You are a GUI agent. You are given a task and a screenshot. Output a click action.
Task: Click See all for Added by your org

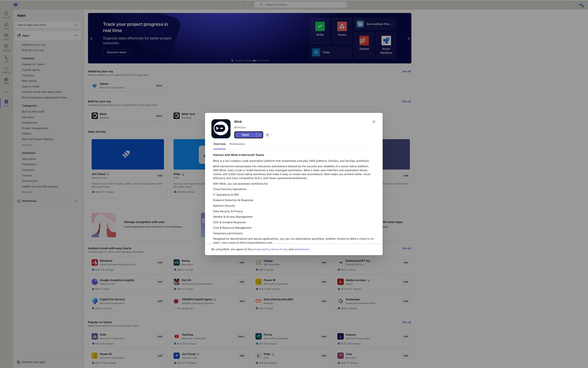[x=406, y=71]
